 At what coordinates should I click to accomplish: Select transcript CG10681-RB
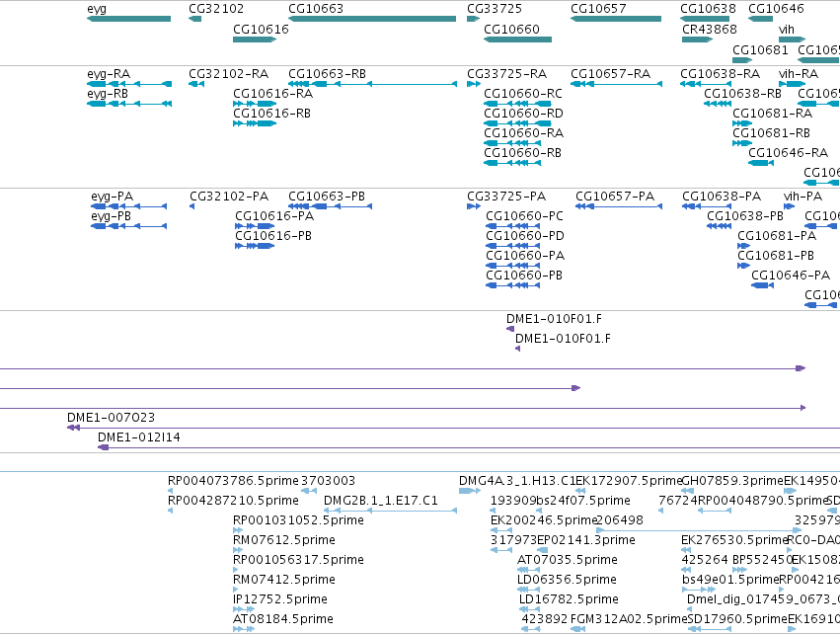(x=742, y=143)
